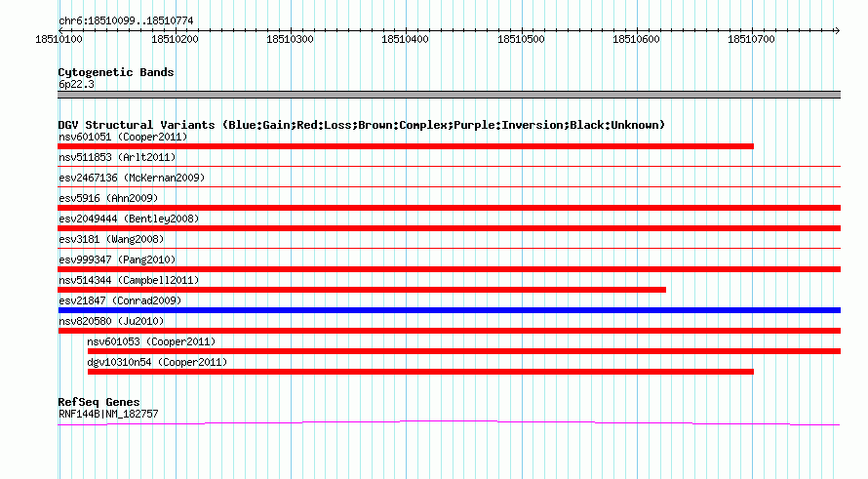Screen dimensions: 868x479
Task: Click the chr6:18510099..18510774 region label
Action: (x=126, y=21)
